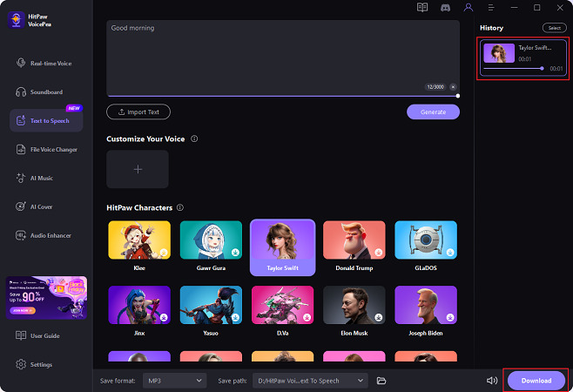Viewport: 573px width, 392px height.
Task: Open the user guide book icon in title bar
Action: point(422,7)
